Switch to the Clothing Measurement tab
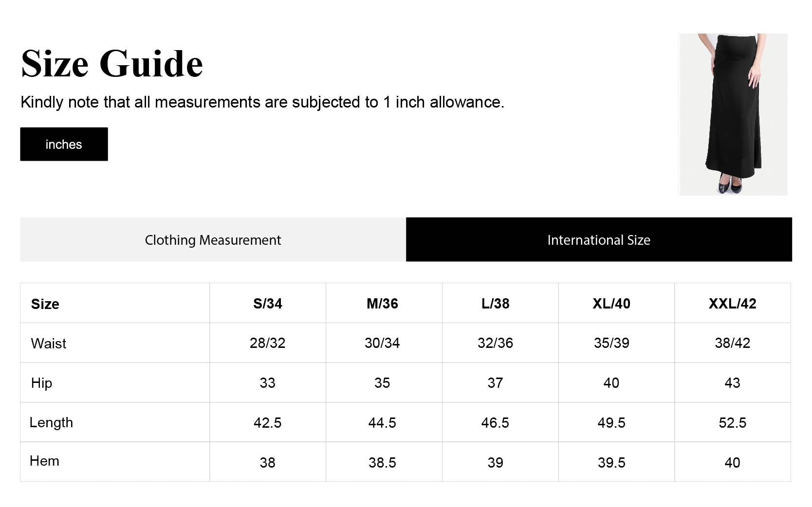Viewport: 812px width, 507px height. point(213,240)
